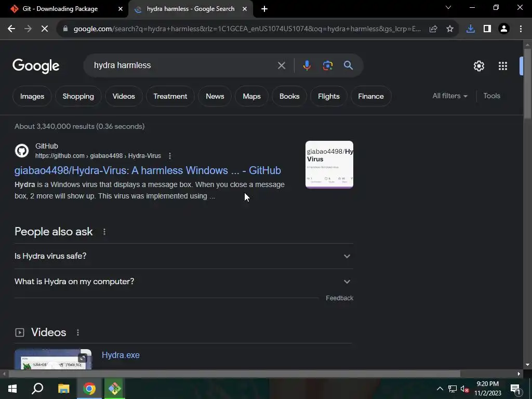Viewport: 532px width, 399px height.
Task: Filter results by Images
Action: [32, 96]
